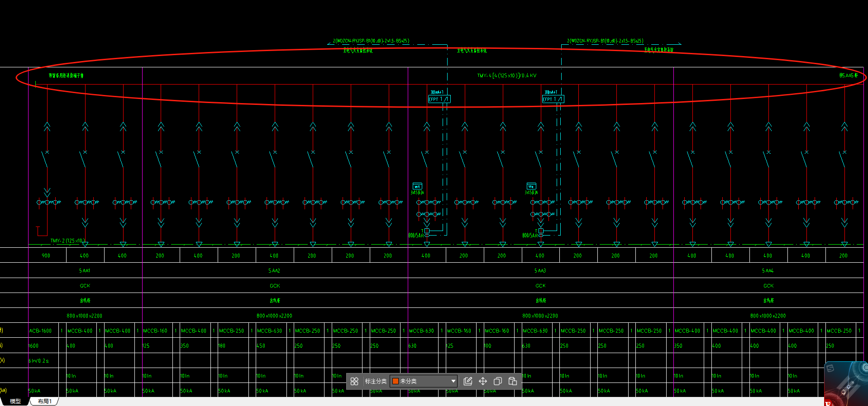
Task: Click the 6In/0.2s setting text
Action: click(39, 361)
